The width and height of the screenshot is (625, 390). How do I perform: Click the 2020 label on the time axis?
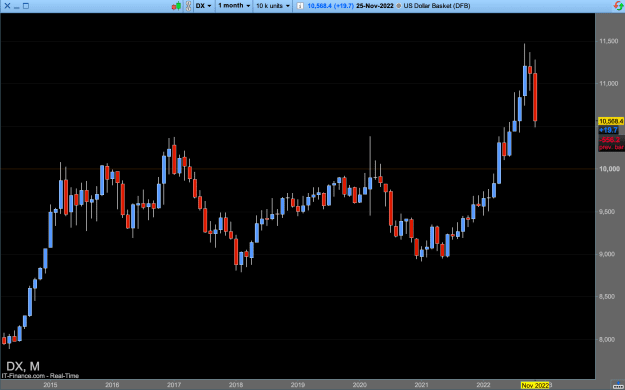coord(360,385)
